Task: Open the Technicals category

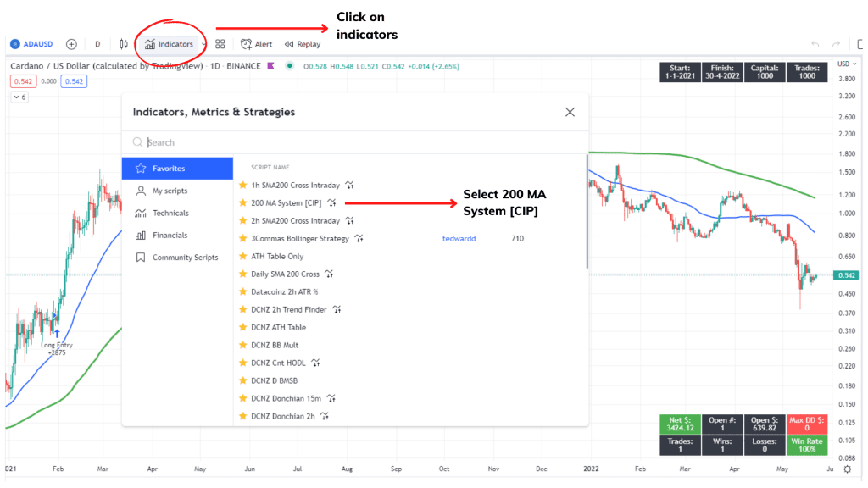Action: [177, 213]
